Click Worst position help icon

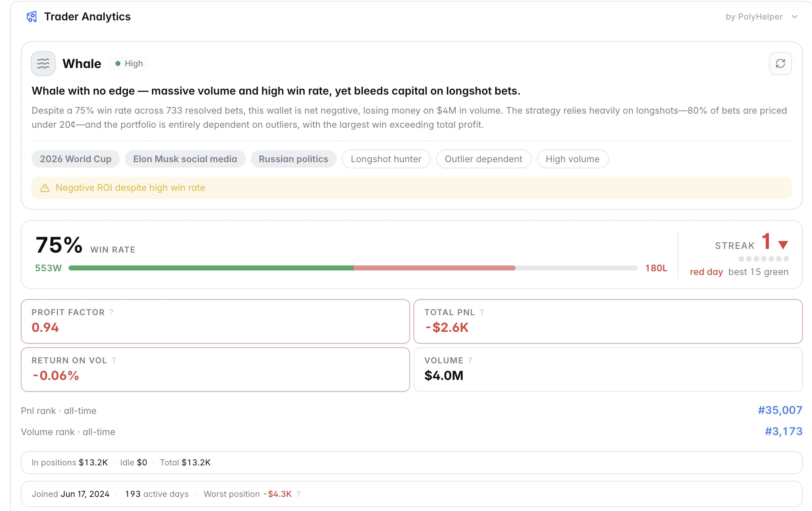click(x=298, y=494)
